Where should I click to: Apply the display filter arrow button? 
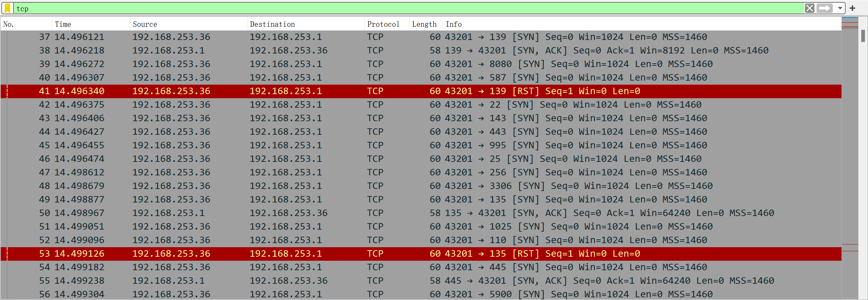(x=824, y=8)
